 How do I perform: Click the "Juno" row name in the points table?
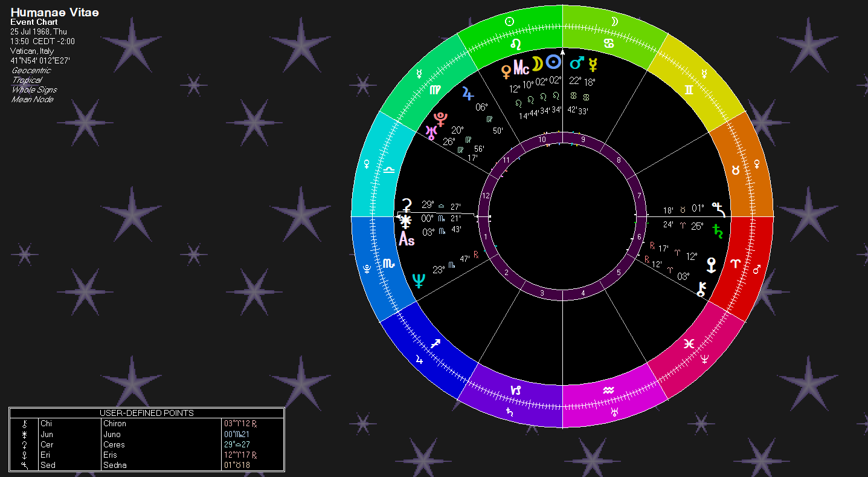click(x=112, y=434)
